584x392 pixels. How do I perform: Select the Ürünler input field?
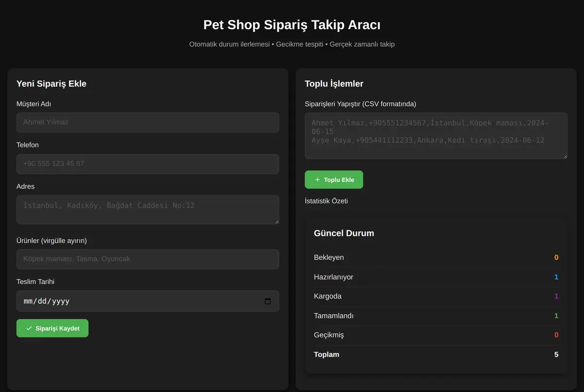(147, 259)
